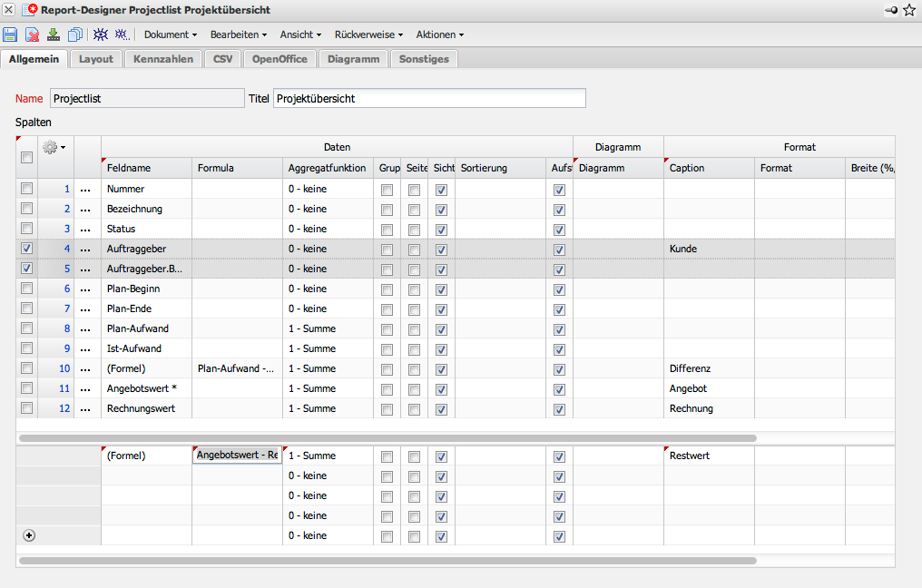Open the Dokument dropdown menu
The width and height of the screenshot is (922, 588).
pos(170,34)
